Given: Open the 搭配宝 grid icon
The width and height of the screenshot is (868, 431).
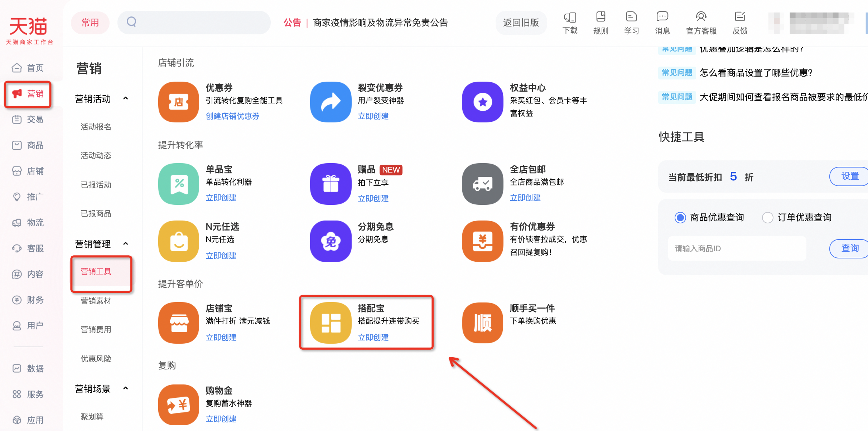Looking at the screenshot, I should [x=331, y=323].
